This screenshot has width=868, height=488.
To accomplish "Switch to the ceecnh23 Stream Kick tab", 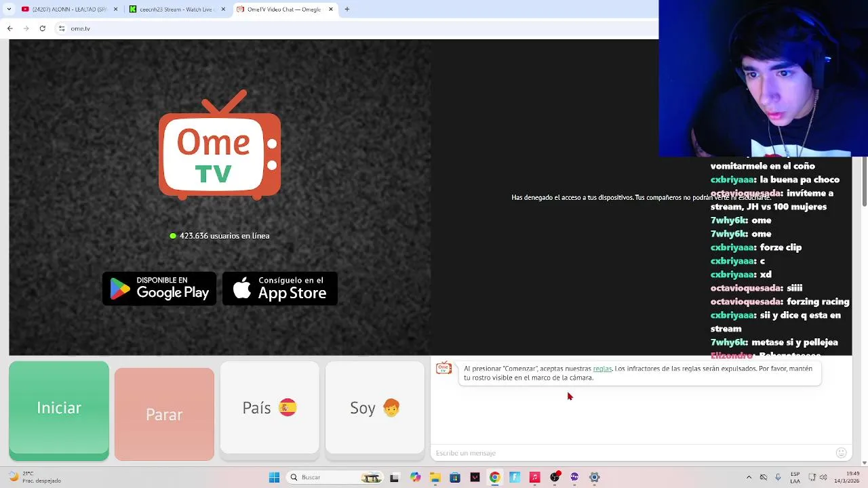I will (176, 9).
